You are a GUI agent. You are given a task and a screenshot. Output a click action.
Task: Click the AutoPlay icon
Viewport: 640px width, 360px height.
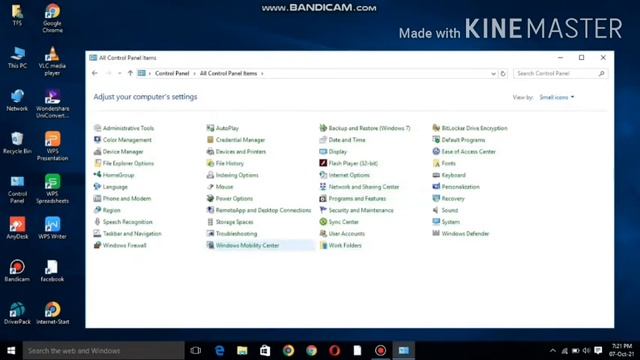tap(210, 128)
